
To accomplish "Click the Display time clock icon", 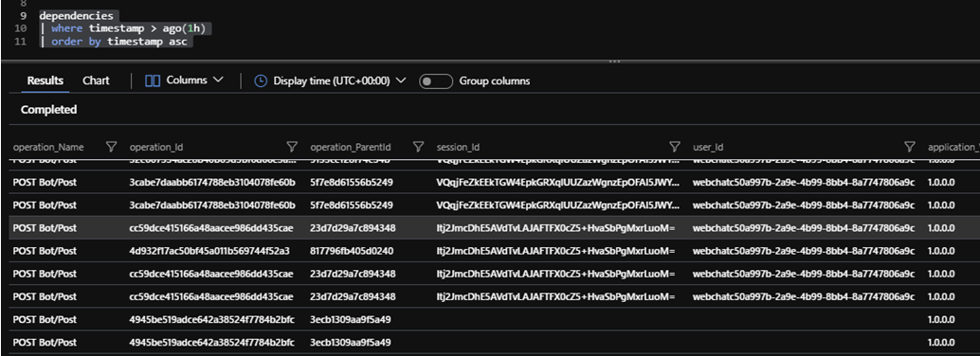I will click(262, 81).
